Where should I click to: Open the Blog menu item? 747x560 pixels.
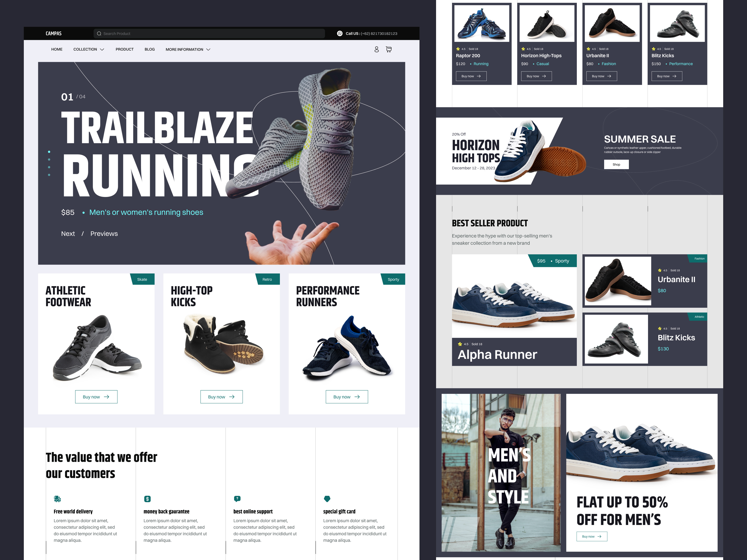150,49
